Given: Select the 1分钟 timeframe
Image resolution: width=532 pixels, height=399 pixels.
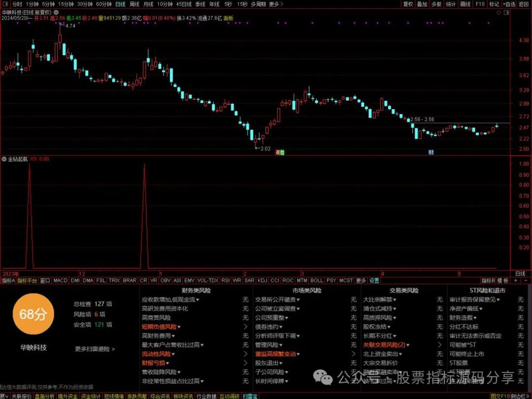Looking at the screenshot, I should [32, 4].
